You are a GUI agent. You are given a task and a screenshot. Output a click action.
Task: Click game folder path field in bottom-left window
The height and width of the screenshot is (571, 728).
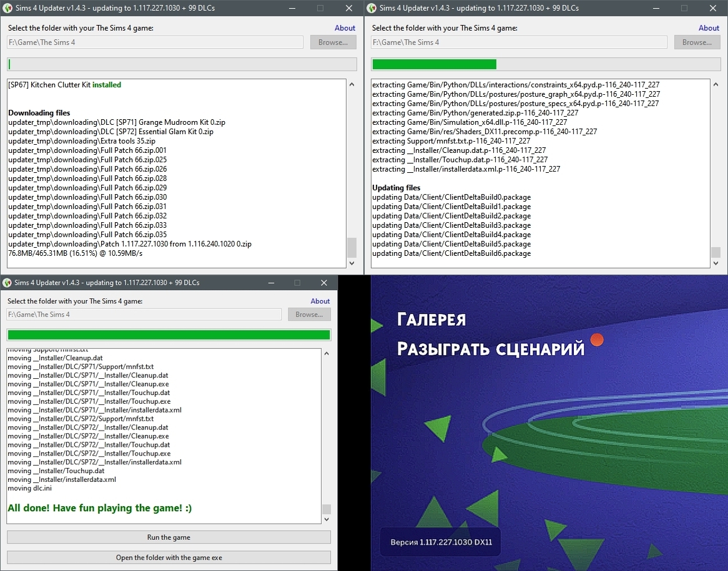point(144,315)
